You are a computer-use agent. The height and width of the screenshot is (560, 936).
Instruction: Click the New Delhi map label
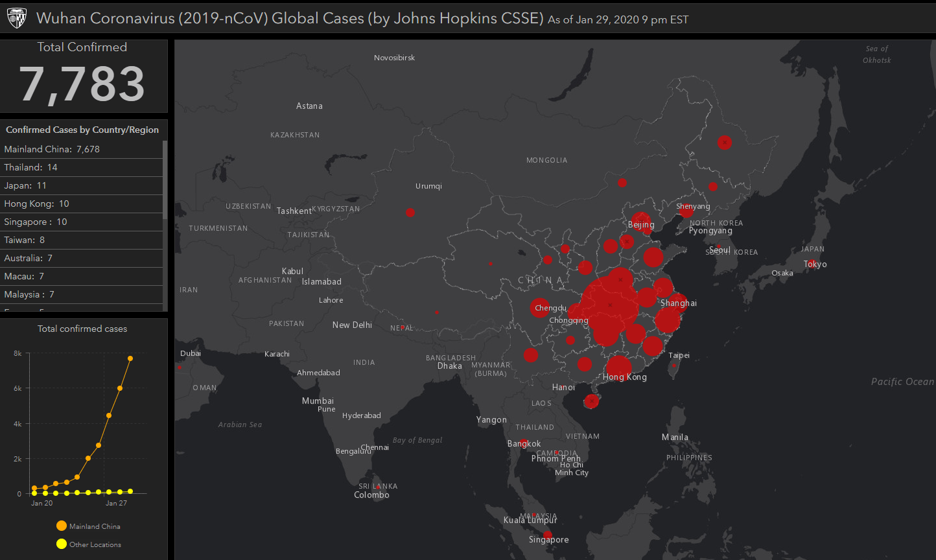[x=352, y=325]
